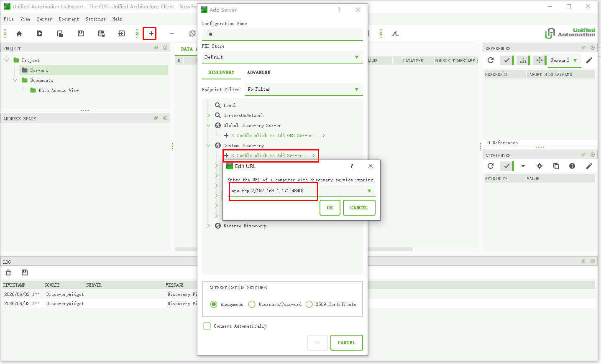Screen dimensions: 601x364
Task: Select Anonymous authentication
Action: 214,304
